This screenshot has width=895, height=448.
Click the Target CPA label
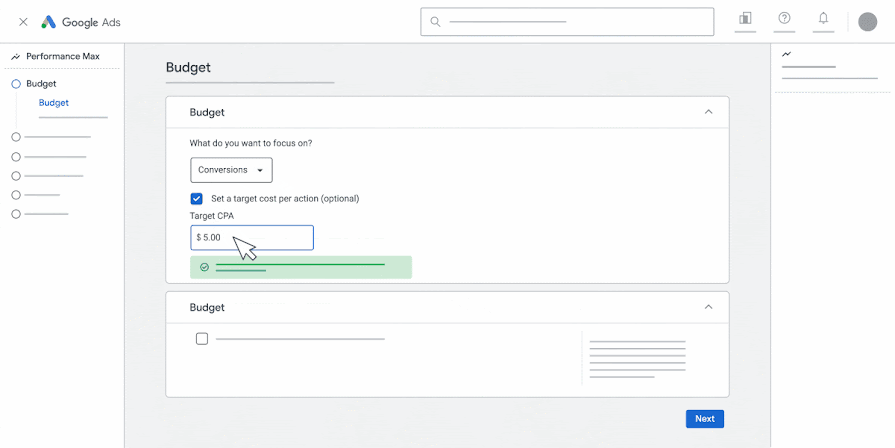[212, 216]
